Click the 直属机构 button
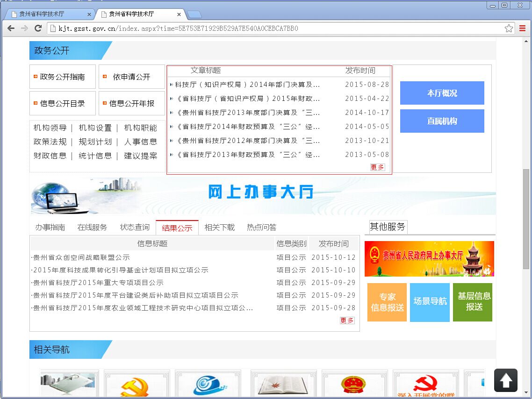The image size is (532, 399). point(442,121)
